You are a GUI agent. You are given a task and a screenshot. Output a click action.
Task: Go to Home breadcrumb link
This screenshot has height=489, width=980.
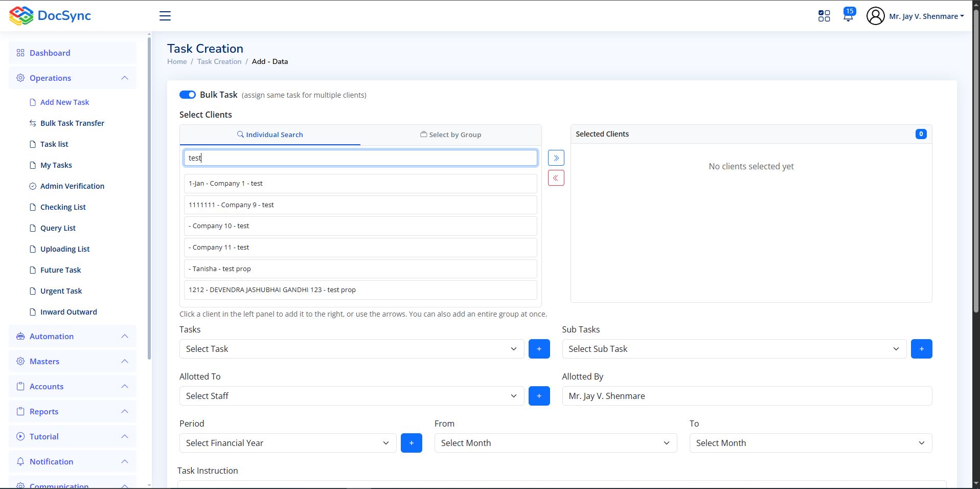tap(177, 61)
